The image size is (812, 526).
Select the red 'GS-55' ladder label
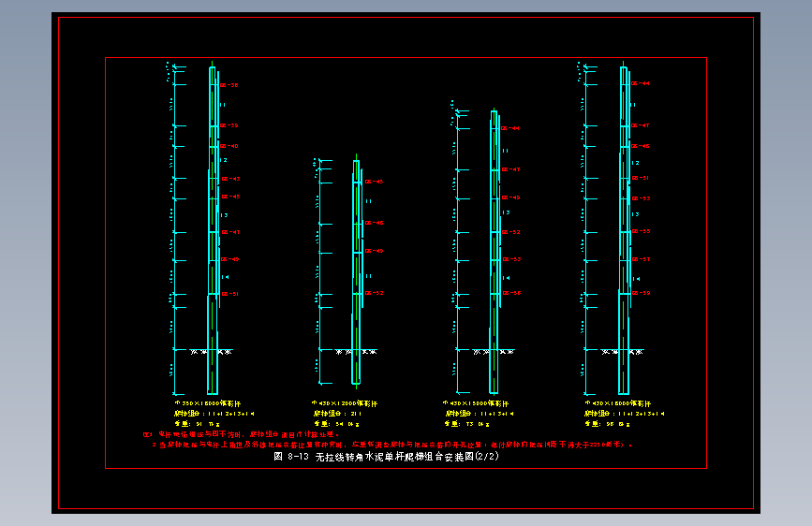coord(642,231)
